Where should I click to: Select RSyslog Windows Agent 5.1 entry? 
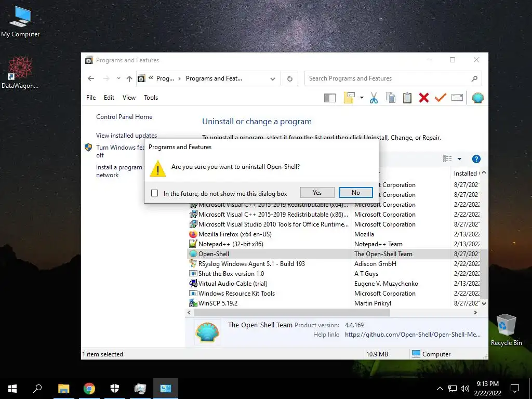pos(334,263)
